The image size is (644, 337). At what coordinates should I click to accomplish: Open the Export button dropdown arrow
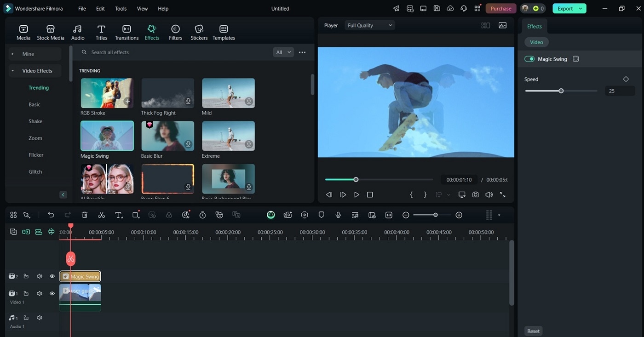tap(581, 8)
